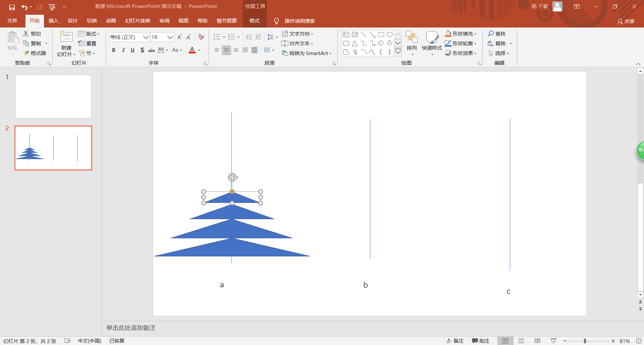Toggle bold formatting
644x345 pixels.
pyautogui.click(x=114, y=50)
